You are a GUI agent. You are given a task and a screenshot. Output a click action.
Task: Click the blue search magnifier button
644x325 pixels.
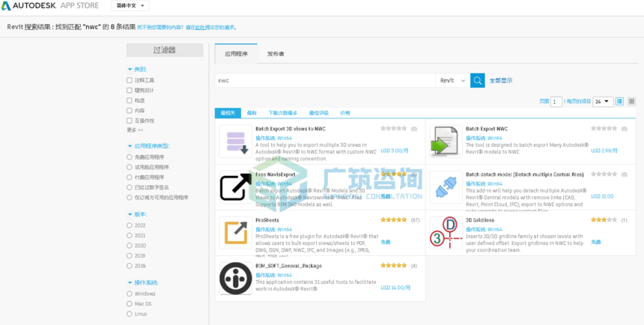477,81
